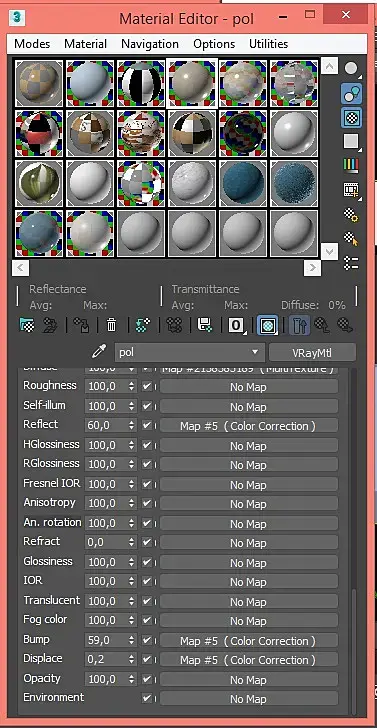Click Put Material to Scene icon
The width and height of the screenshot is (377, 728).
point(50,325)
